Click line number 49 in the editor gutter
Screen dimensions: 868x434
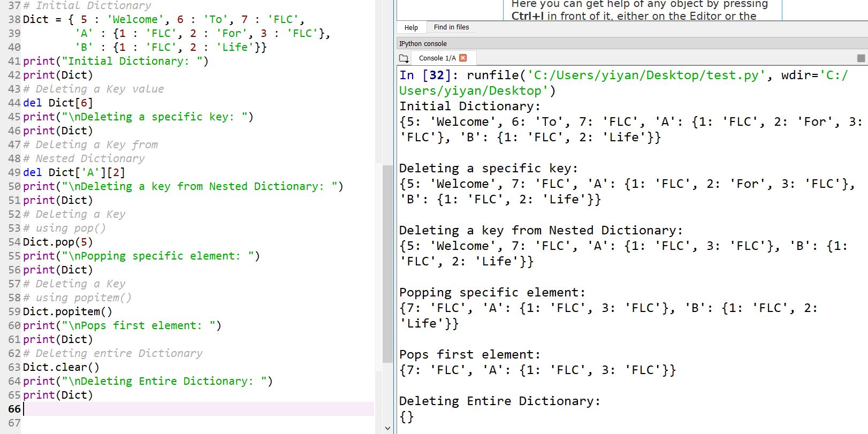(14, 172)
